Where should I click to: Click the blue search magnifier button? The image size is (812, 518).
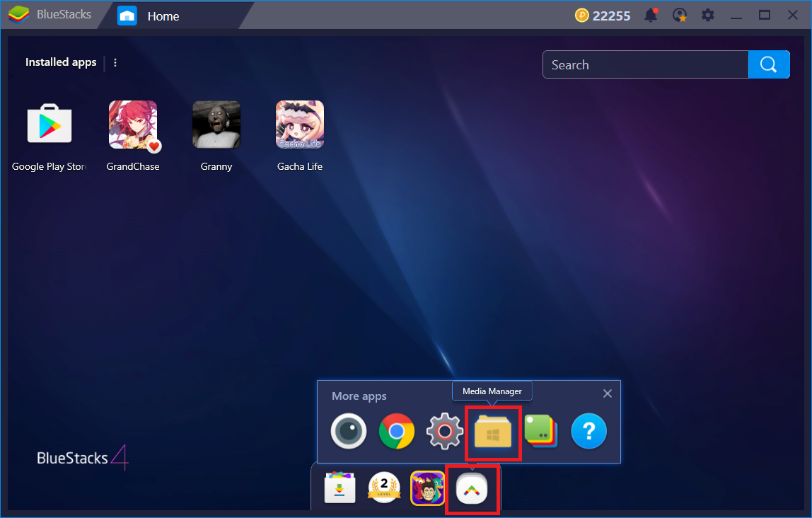point(768,65)
